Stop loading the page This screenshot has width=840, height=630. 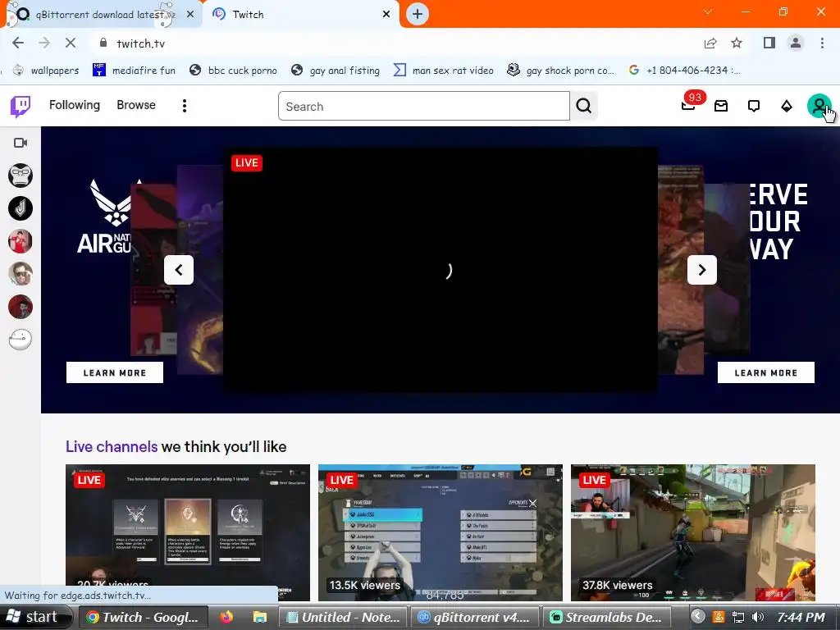coord(71,43)
